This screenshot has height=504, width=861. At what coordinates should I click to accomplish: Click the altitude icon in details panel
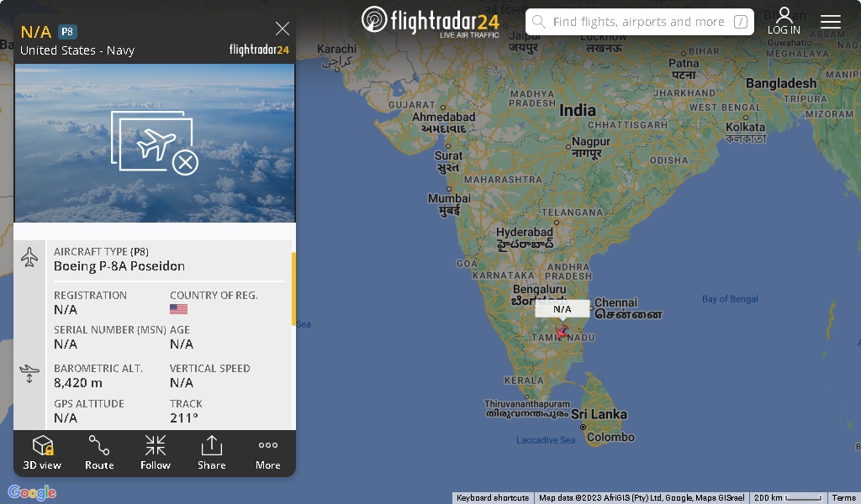click(x=29, y=374)
